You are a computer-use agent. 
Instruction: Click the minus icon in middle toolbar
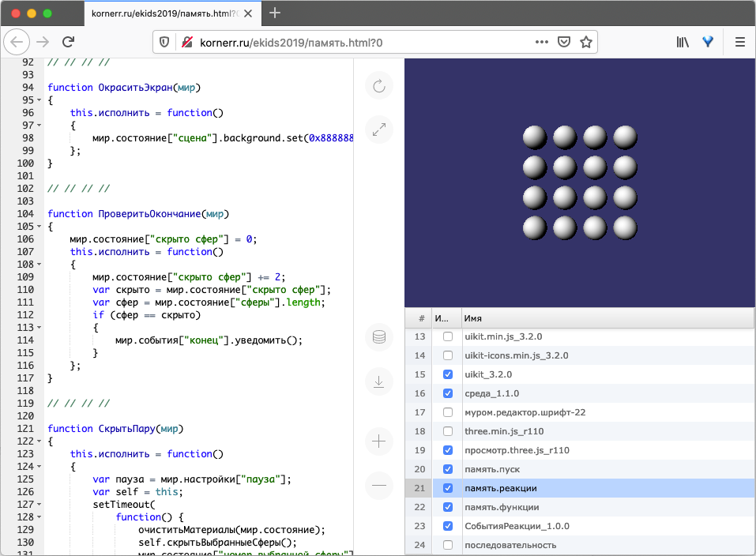[379, 485]
